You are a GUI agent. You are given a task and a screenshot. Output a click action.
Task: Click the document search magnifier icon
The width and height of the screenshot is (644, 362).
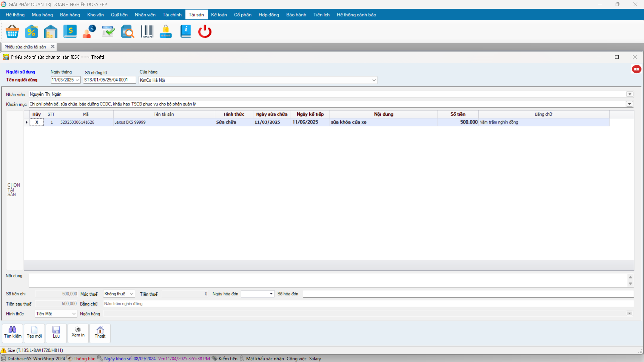128,31
